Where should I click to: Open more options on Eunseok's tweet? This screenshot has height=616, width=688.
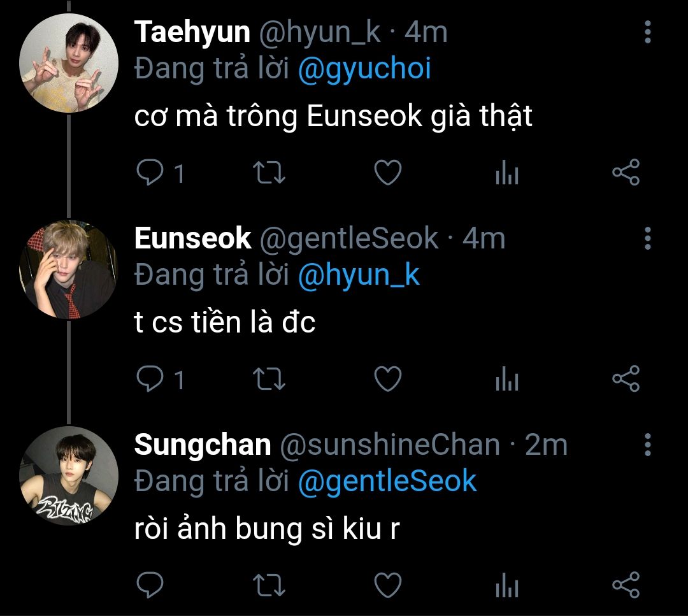pyautogui.click(x=647, y=238)
